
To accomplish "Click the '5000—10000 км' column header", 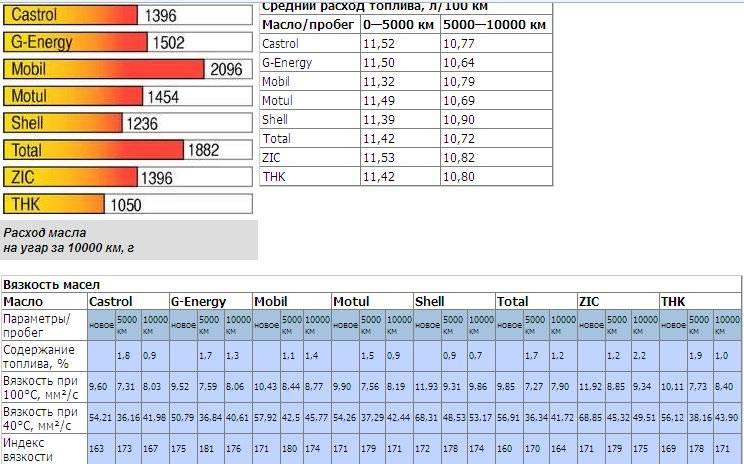I will pos(495,24).
